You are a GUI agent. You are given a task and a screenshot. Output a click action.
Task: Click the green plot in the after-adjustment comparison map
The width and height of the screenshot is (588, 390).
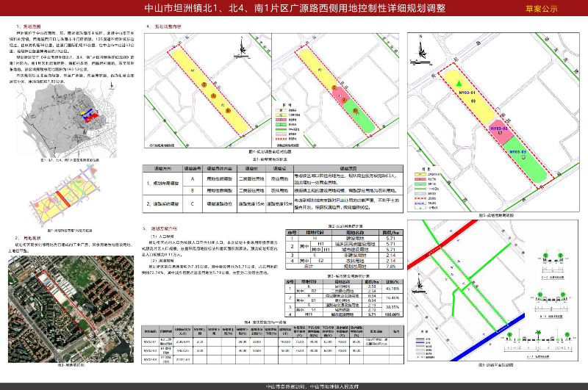pyautogui.click(x=357, y=115)
